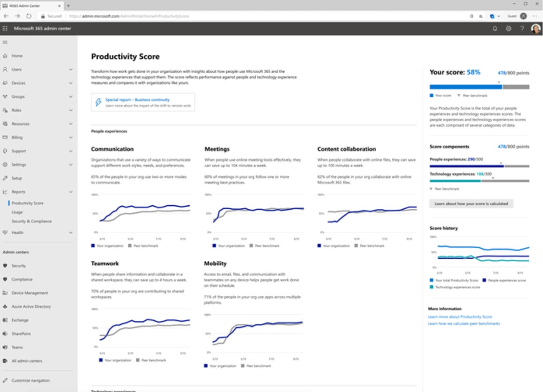Expand the Billing navigation chevron
543x392 pixels.
click(x=71, y=137)
